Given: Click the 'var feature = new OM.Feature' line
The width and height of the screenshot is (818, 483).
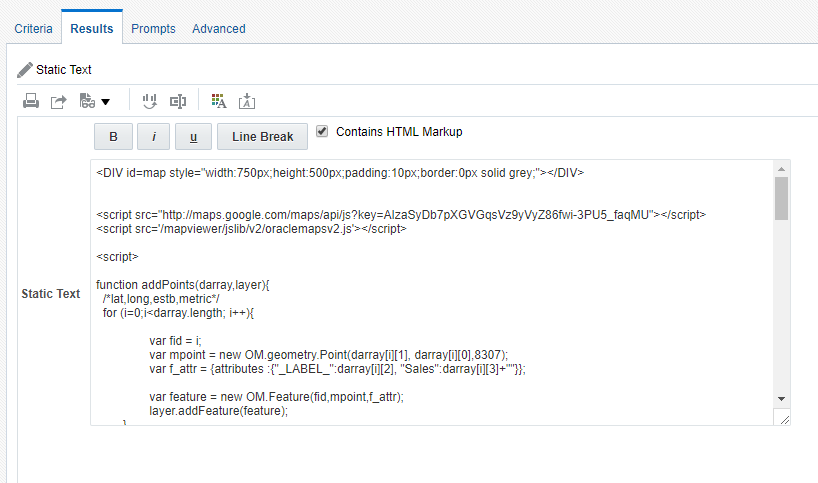Looking at the screenshot, I should click(x=276, y=397).
